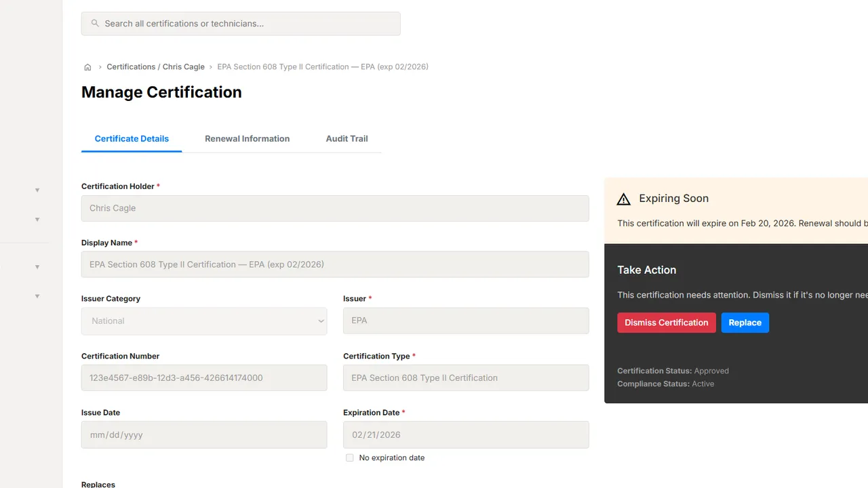Click the home icon in breadcrumb
The width and height of the screenshot is (868, 488).
(87, 67)
